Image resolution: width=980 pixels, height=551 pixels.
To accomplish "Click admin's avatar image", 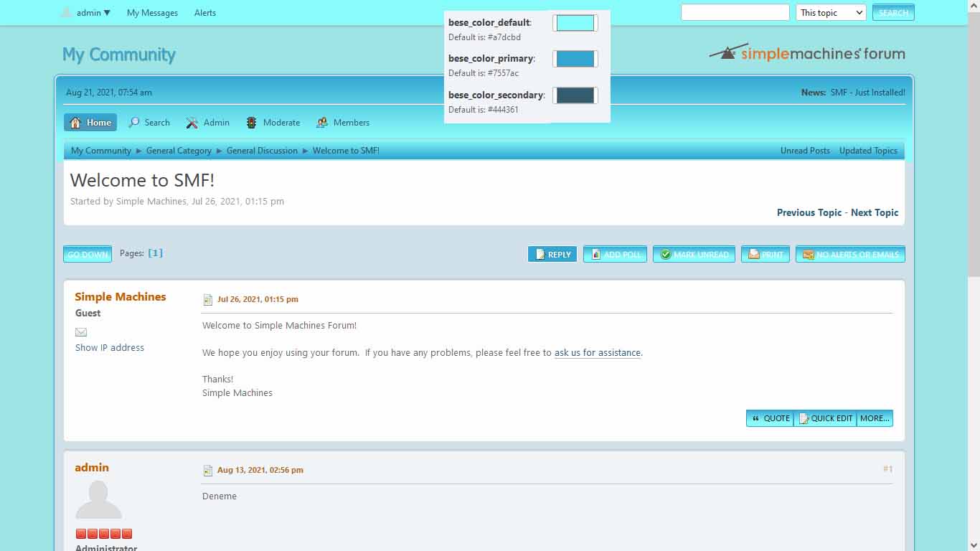I will (x=98, y=500).
